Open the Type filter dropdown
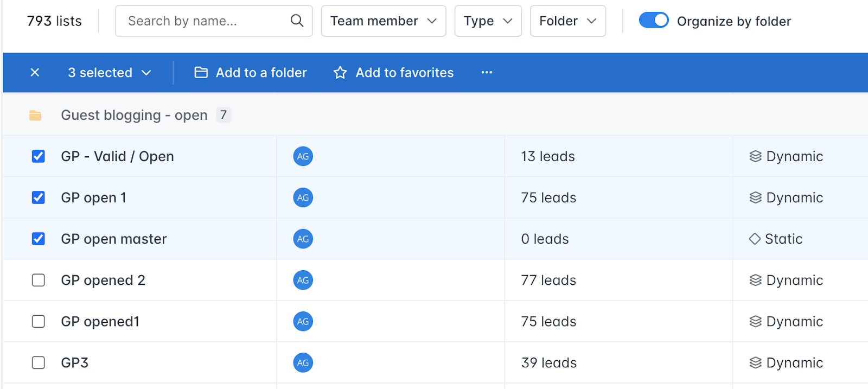Screen dimensions: 868x389 [x=488, y=21]
